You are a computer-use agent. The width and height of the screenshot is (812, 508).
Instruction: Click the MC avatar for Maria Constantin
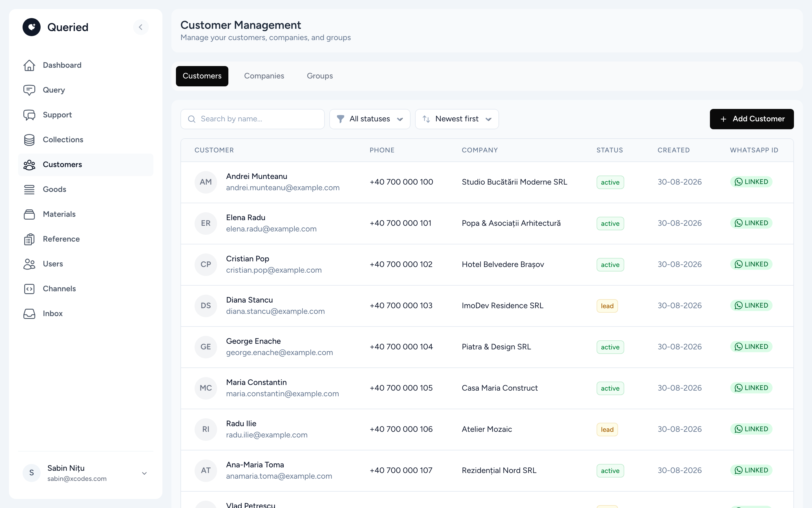(x=206, y=388)
